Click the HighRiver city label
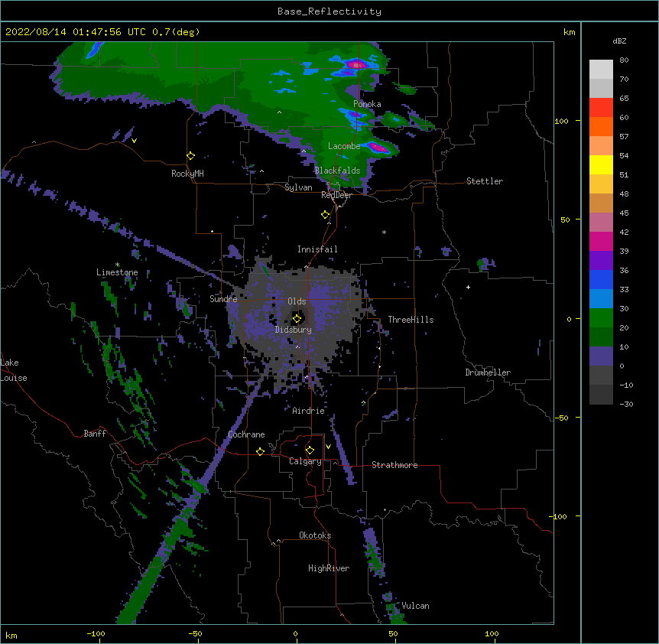The height and width of the screenshot is (644, 659). [329, 568]
